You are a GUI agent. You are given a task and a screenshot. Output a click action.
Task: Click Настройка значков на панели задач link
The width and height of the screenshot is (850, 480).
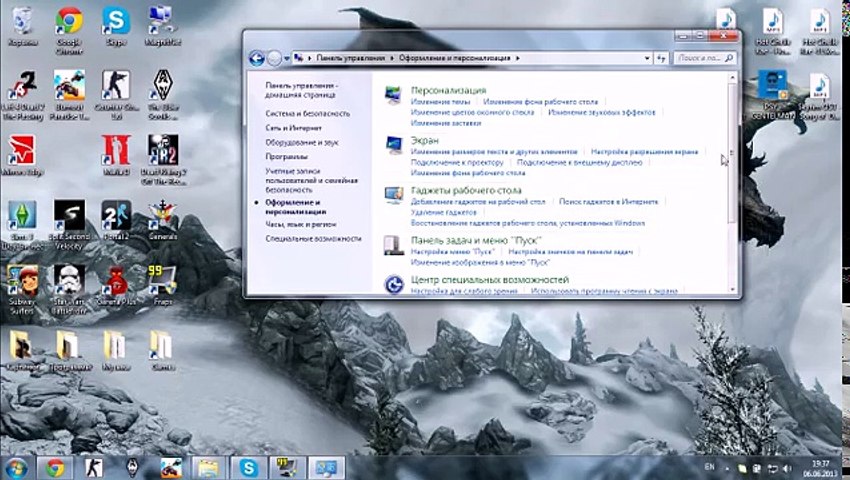[570, 252]
